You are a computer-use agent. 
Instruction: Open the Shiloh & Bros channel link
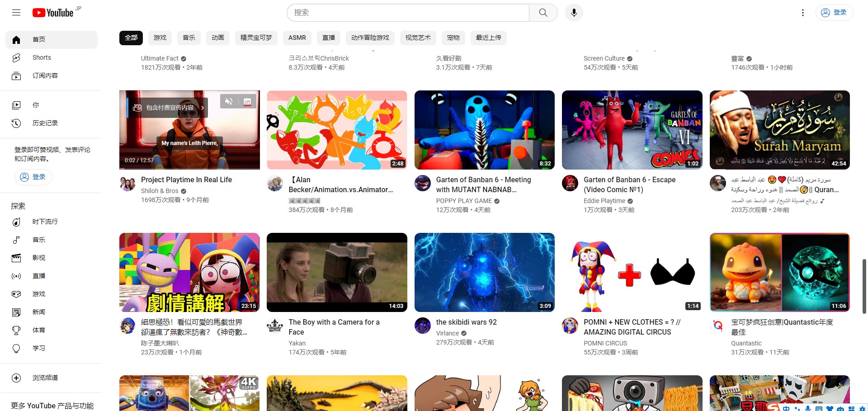160,191
